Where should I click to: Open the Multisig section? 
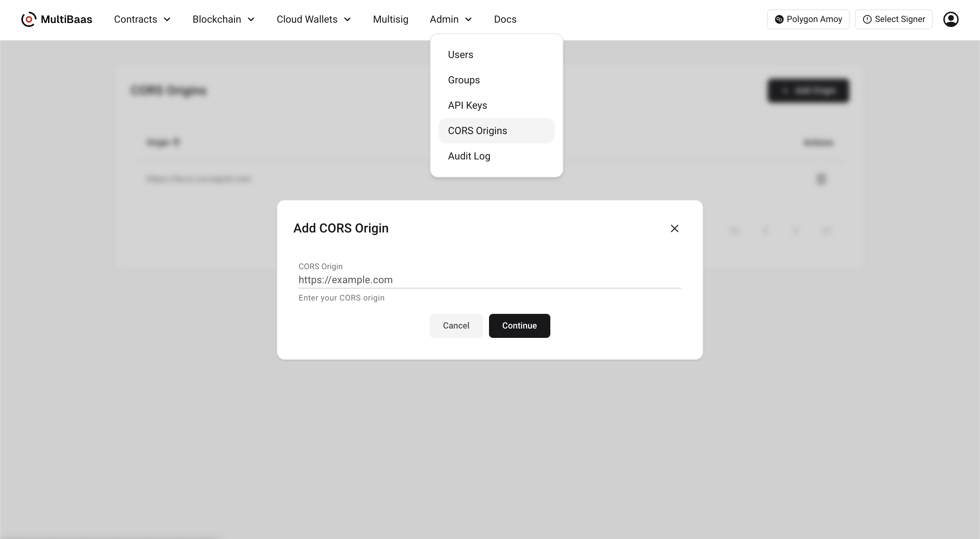click(x=390, y=19)
